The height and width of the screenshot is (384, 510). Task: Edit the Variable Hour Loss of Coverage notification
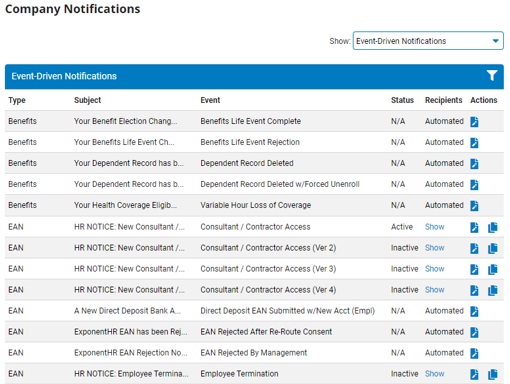pyautogui.click(x=474, y=206)
